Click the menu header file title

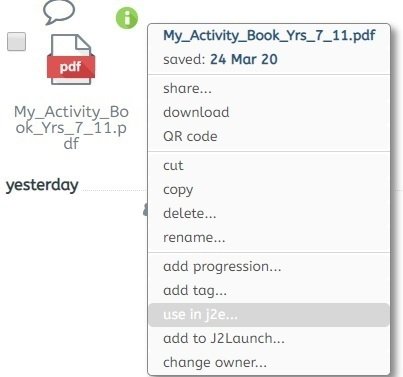coord(269,35)
